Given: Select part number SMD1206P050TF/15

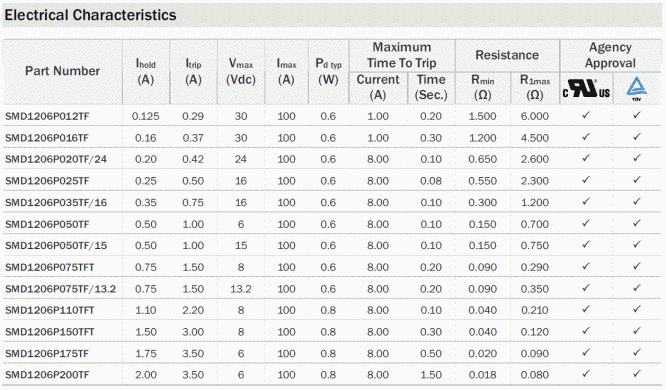Looking at the screenshot, I should (x=56, y=246).
